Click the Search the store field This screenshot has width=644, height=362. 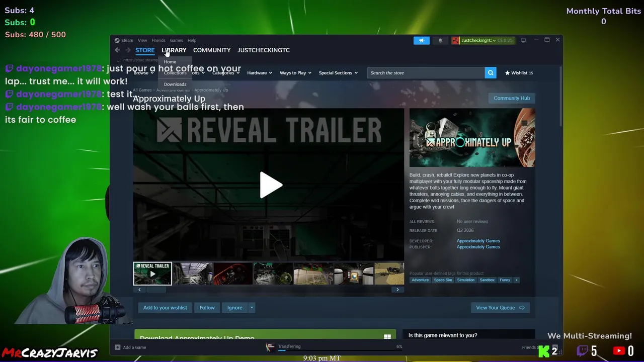coord(426,73)
